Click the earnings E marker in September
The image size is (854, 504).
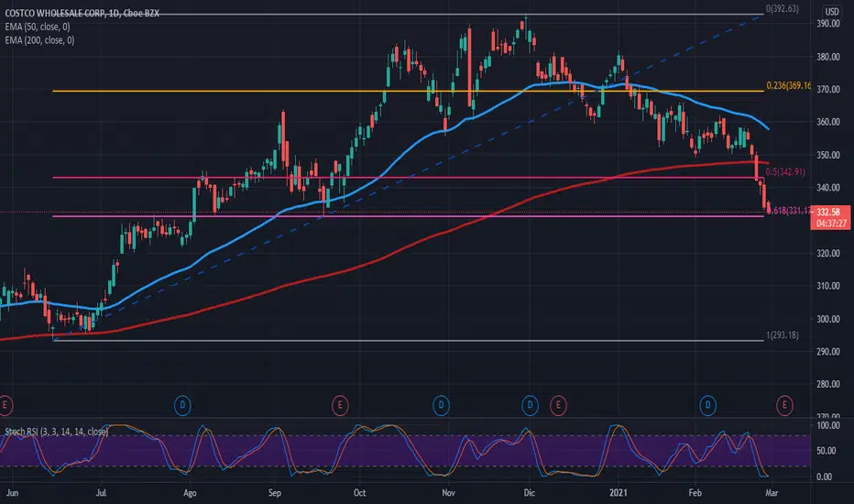(340, 405)
